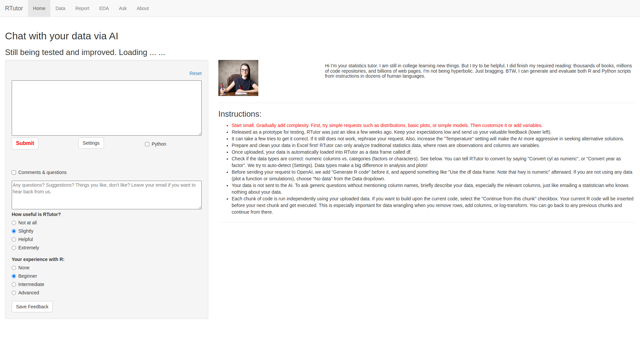
Task: Click the red 'Start small' instruction line
Action: (x=387, y=125)
